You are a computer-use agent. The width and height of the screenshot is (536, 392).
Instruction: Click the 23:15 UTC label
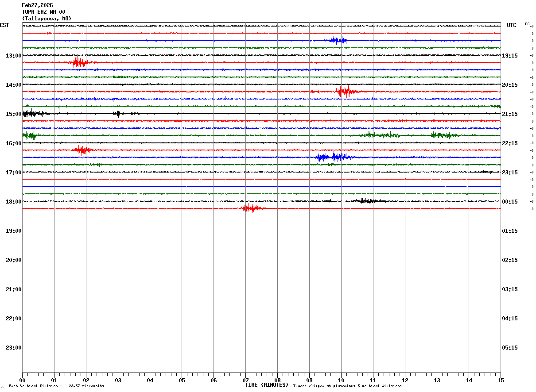coord(510,172)
